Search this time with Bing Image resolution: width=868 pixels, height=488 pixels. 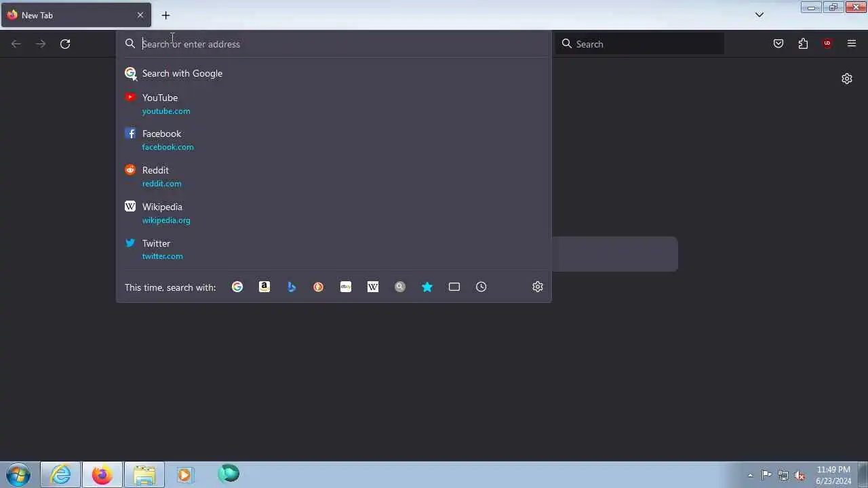[292, 287]
